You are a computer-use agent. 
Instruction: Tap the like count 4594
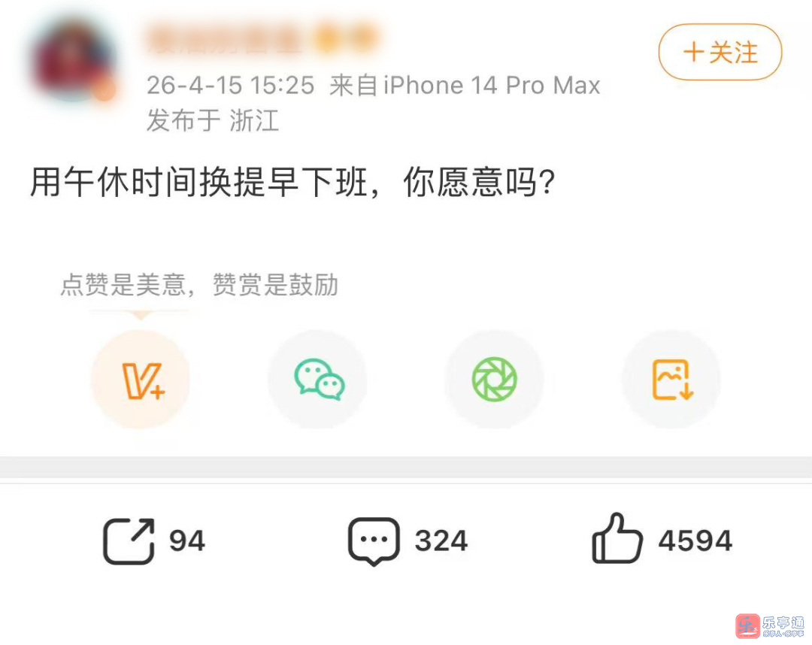(x=695, y=541)
